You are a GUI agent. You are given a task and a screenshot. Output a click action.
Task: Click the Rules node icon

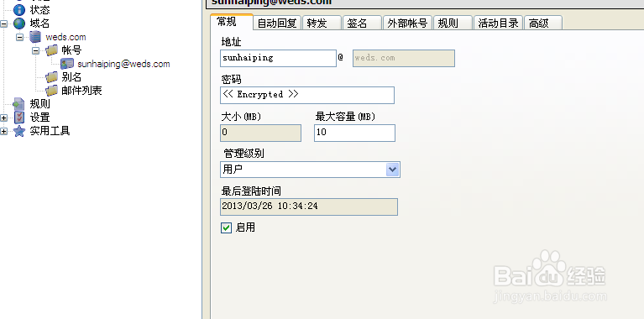[x=19, y=104]
